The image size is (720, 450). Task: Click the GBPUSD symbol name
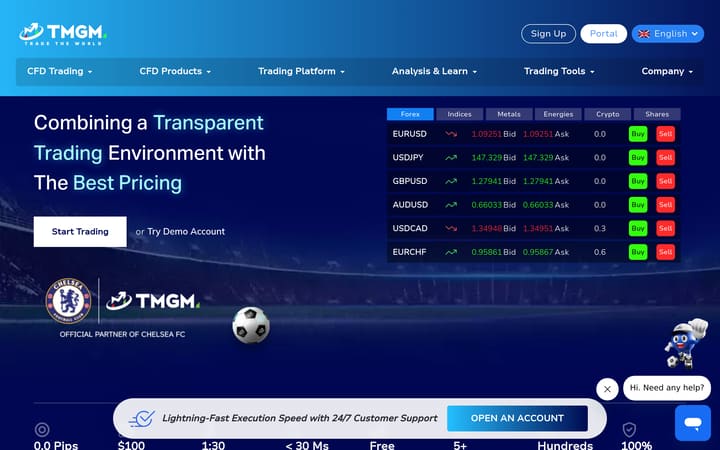click(x=410, y=181)
